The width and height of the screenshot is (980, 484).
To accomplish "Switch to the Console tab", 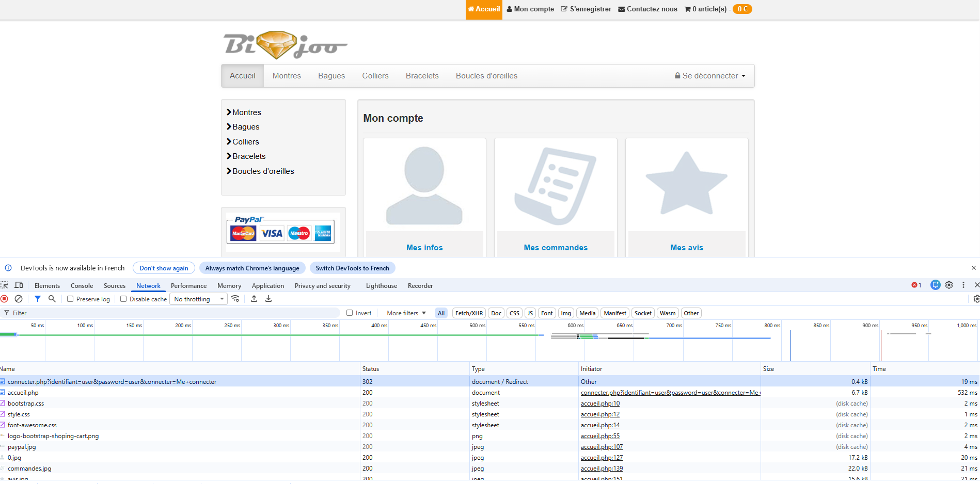I will coord(82,286).
